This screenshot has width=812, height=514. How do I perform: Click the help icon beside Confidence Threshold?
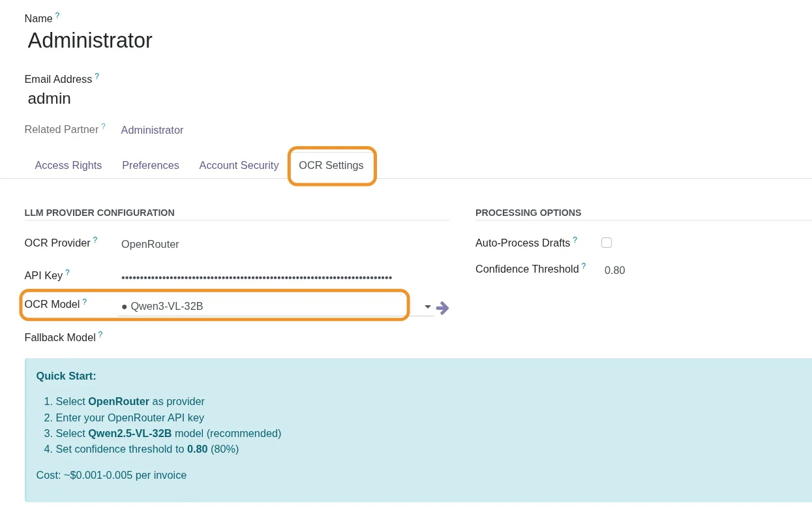pyautogui.click(x=584, y=266)
